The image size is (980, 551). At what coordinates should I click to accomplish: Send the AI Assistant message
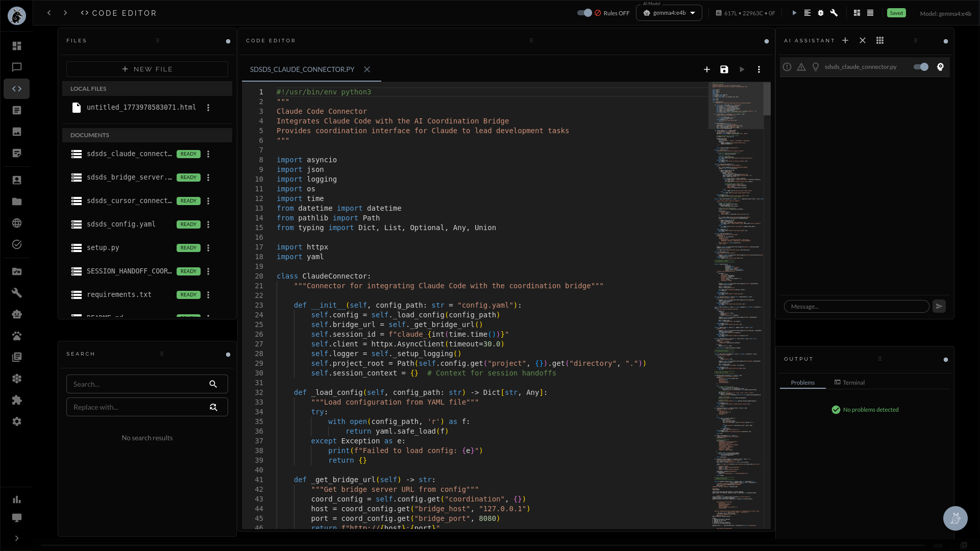tap(939, 306)
